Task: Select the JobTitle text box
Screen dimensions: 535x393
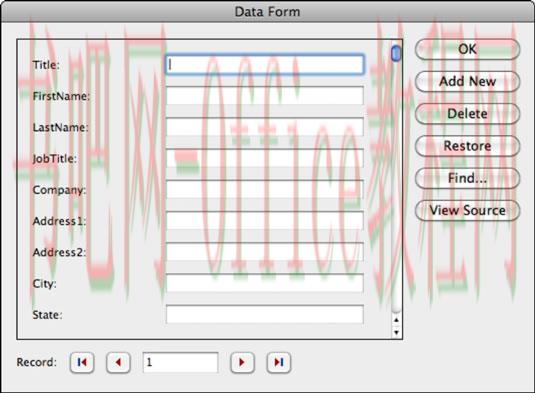Action: pos(265,158)
